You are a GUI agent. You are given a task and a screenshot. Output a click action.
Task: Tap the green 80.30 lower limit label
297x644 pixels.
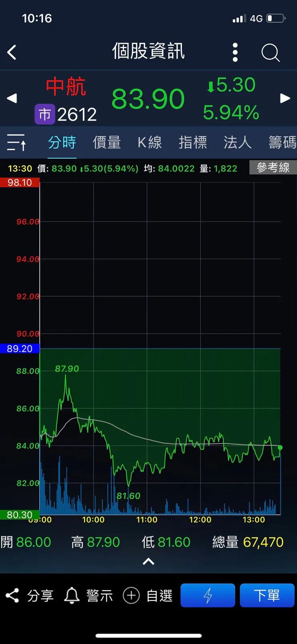19,515
